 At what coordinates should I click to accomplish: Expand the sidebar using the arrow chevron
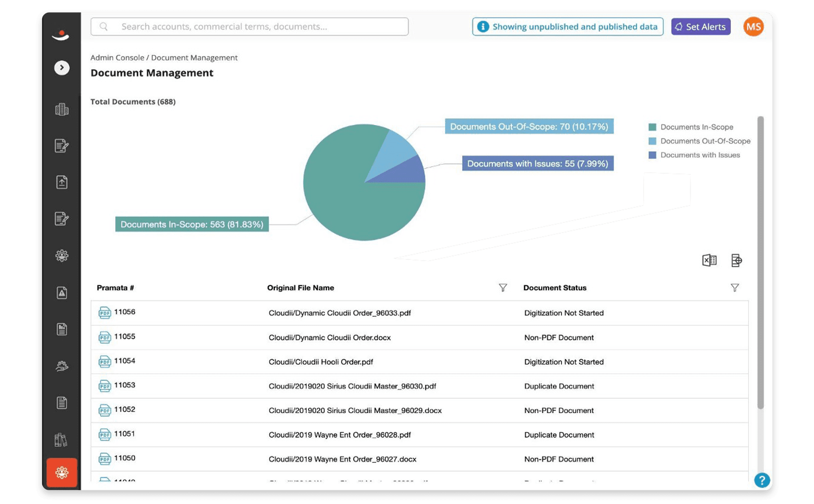pos(61,68)
